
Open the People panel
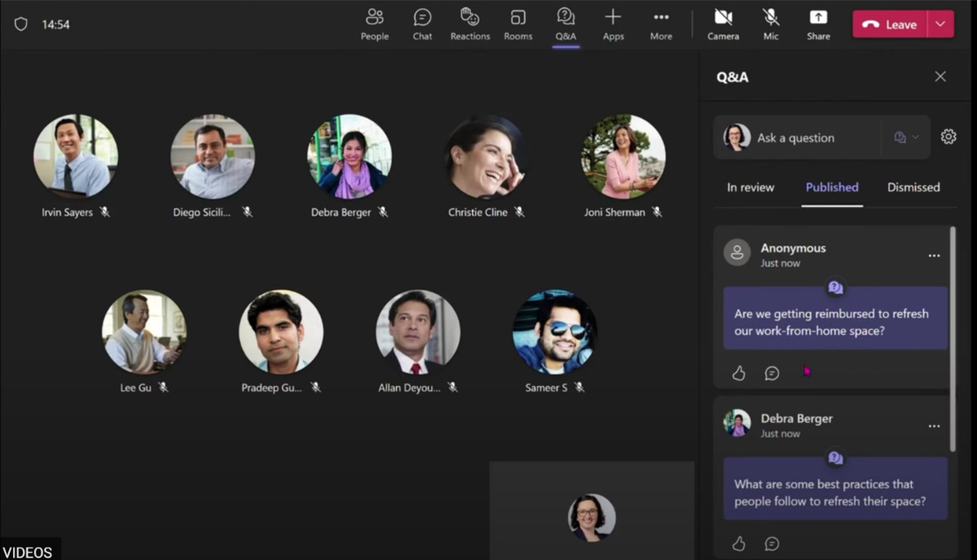(x=374, y=24)
